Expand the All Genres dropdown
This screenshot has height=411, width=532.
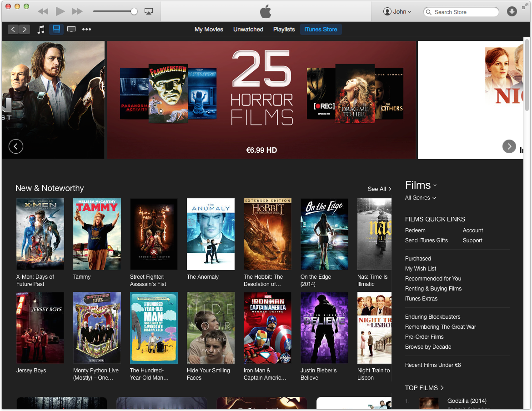tap(421, 198)
